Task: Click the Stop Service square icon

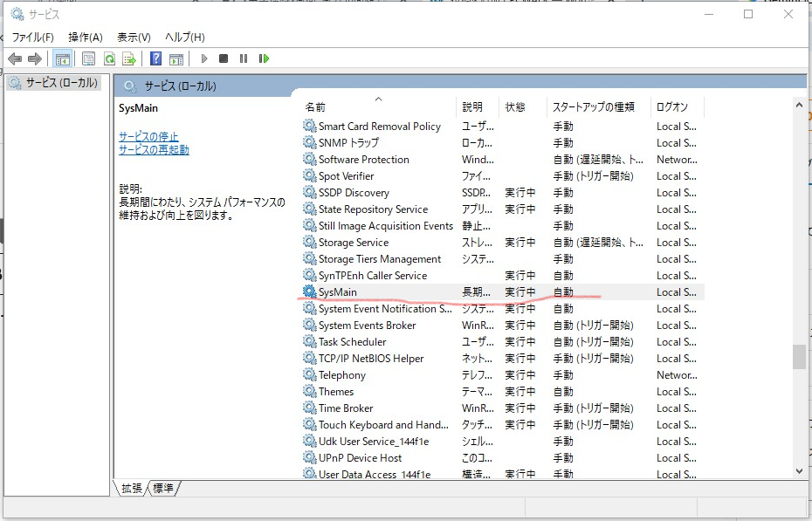Action: point(224,58)
